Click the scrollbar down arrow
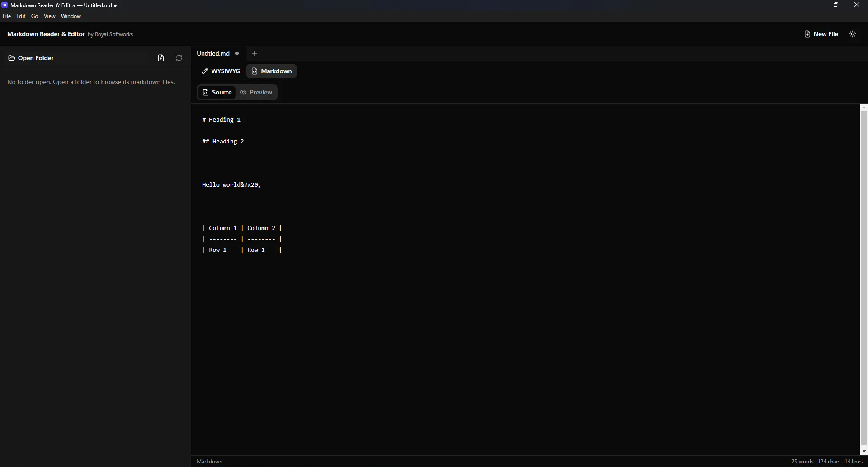 point(864,452)
